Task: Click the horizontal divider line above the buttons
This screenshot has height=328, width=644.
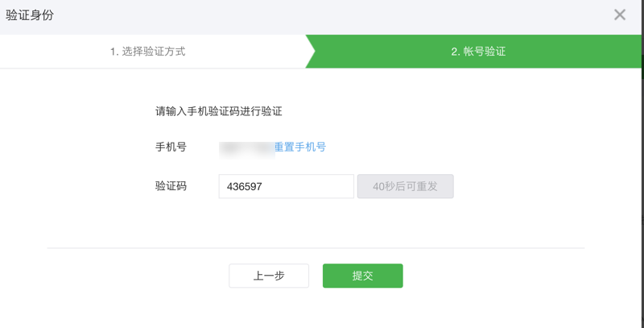Action: (x=316, y=248)
